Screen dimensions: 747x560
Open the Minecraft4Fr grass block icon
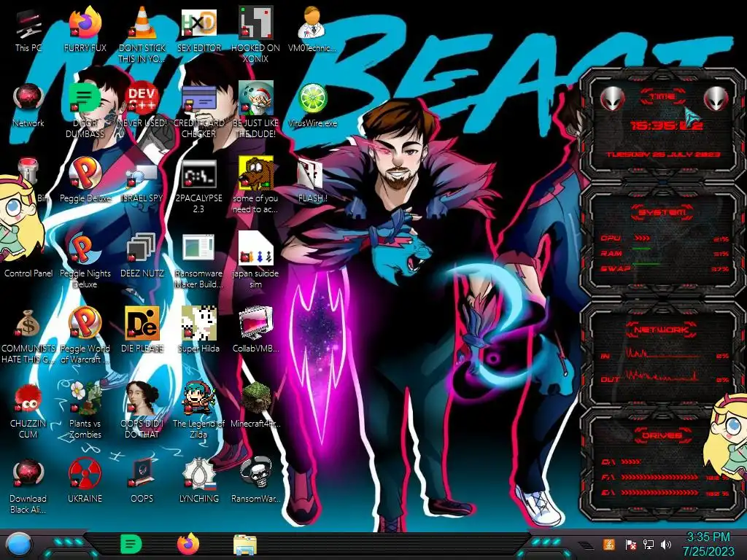tap(256, 405)
